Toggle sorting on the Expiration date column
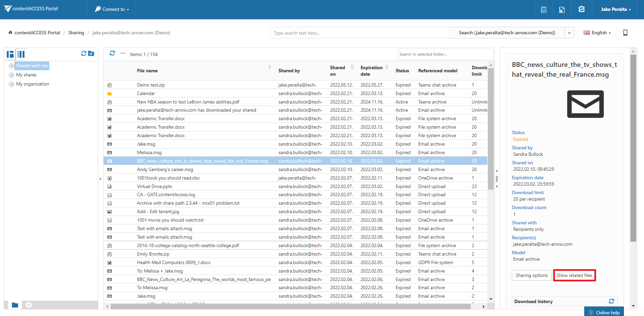Screen dimensions: 644x316 387,67
